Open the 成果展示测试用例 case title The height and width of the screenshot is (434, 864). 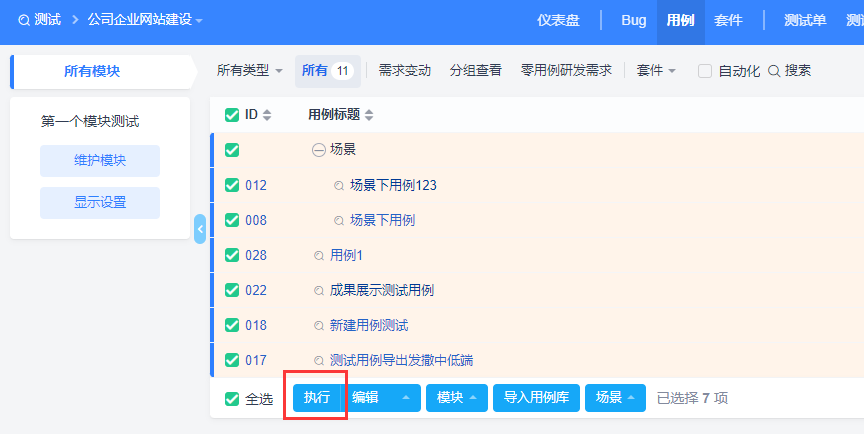(382, 290)
